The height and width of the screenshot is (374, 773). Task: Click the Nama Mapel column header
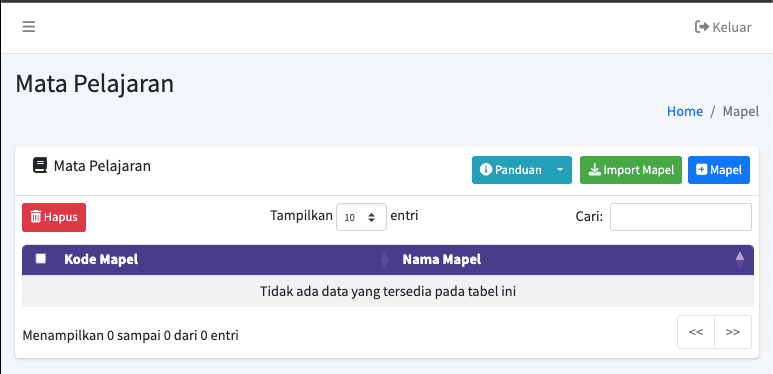[442, 259]
